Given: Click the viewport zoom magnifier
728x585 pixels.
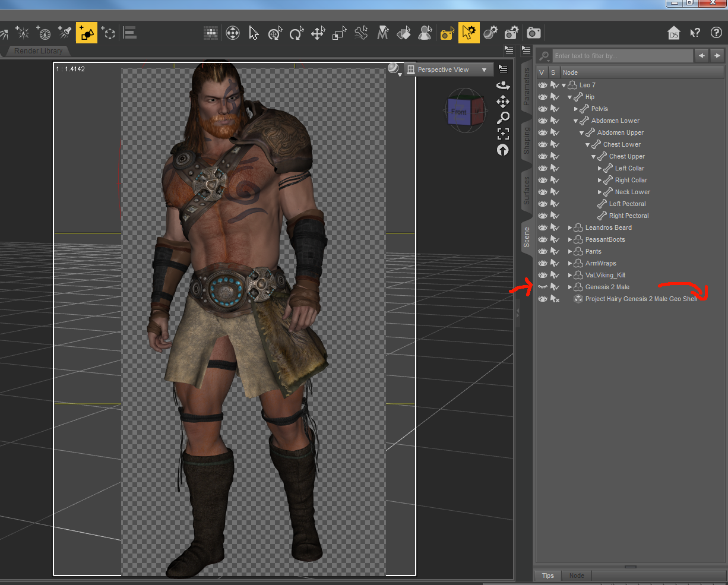Looking at the screenshot, I should point(503,118).
